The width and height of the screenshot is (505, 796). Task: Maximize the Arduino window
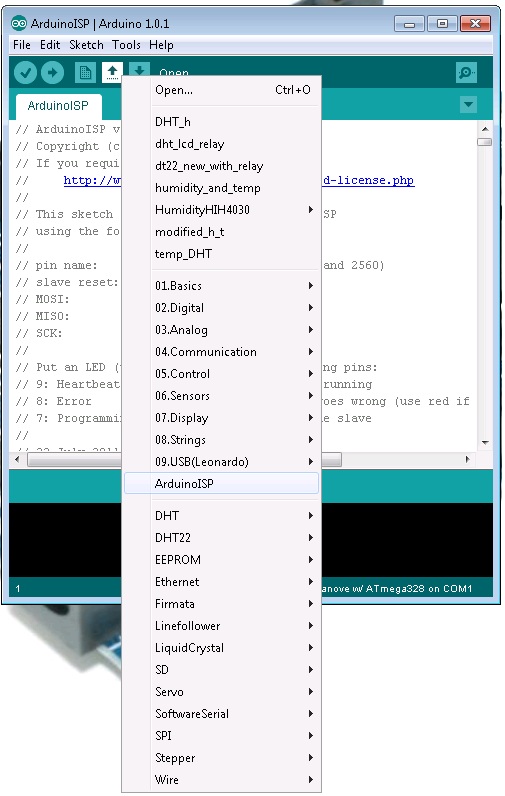442,23
